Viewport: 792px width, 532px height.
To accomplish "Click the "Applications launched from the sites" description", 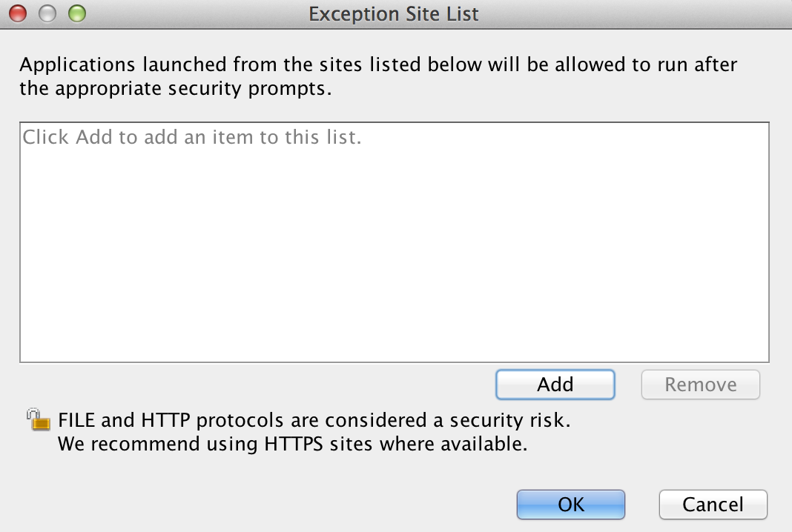I will (x=378, y=64).
